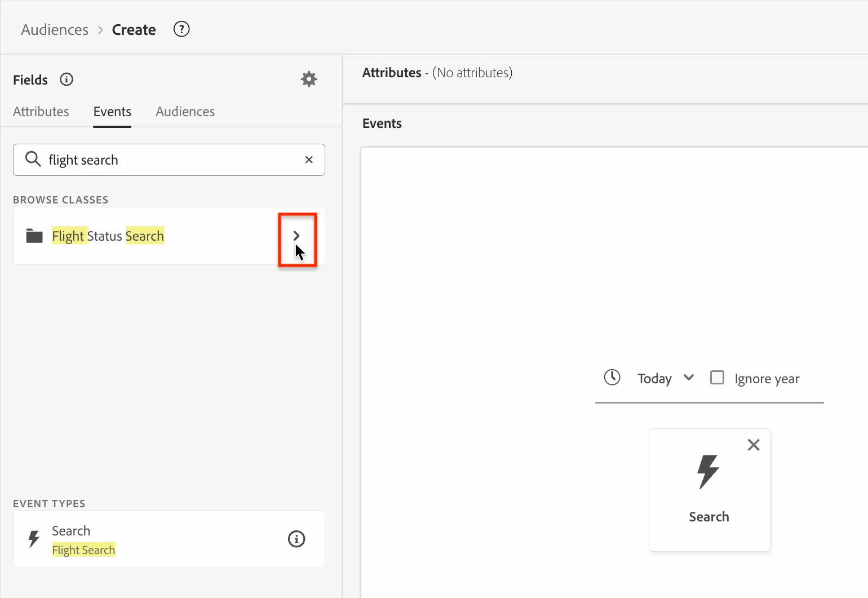Screen dimensions: 868x598
Task: Click the lightning icon of Search event type
Action: [34, 539]
